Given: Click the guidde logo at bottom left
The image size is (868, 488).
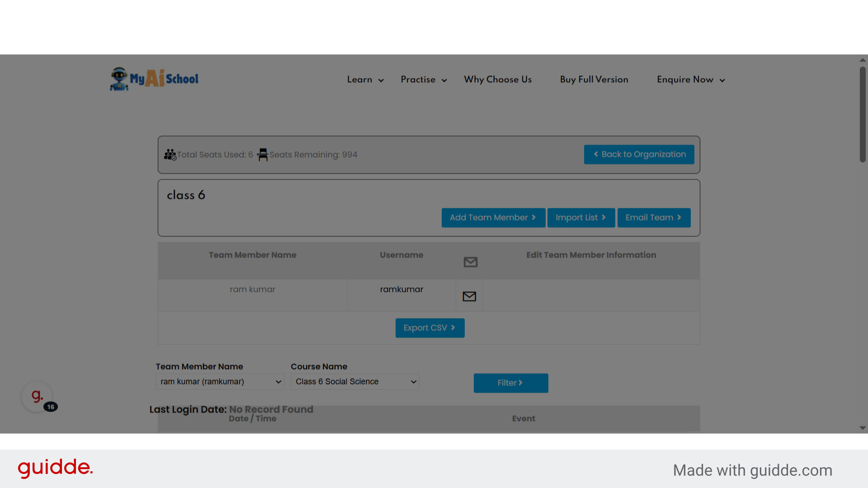Looking at the screenshot, I should coord(55,468).
